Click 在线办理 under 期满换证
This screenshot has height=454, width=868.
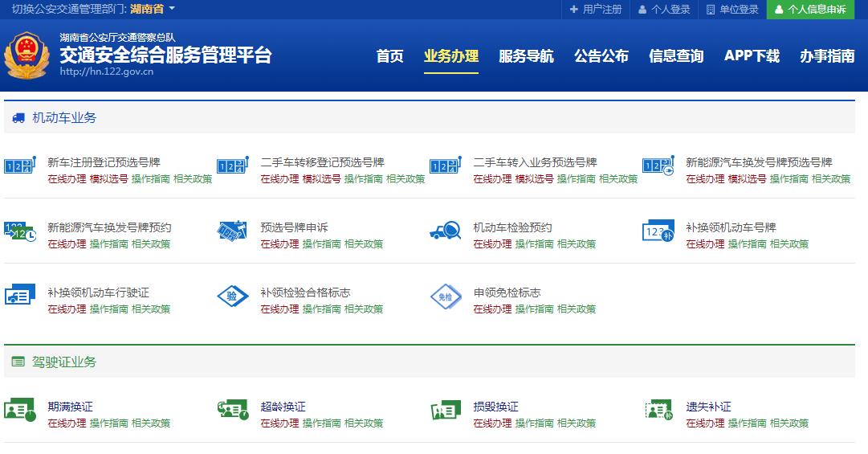[x=67, y=423]
